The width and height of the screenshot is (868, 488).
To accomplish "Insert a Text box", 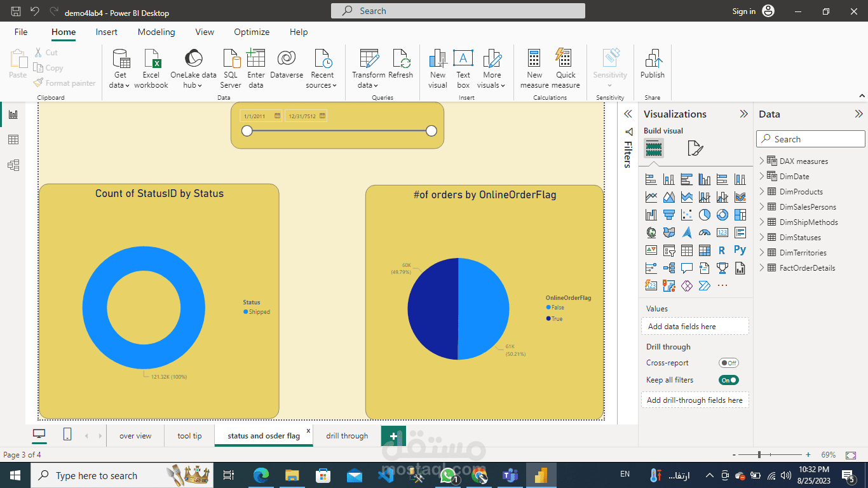I will [x=463, y=69].
